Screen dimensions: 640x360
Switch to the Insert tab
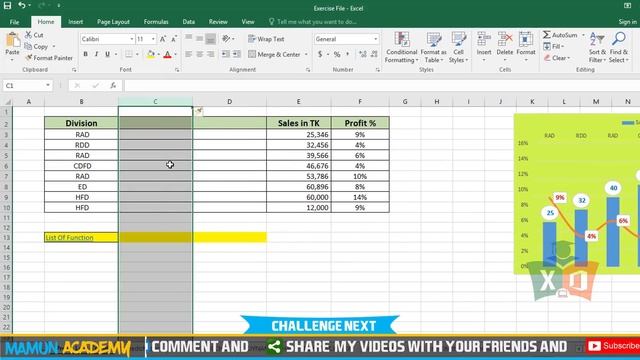(x=76, y=22)
